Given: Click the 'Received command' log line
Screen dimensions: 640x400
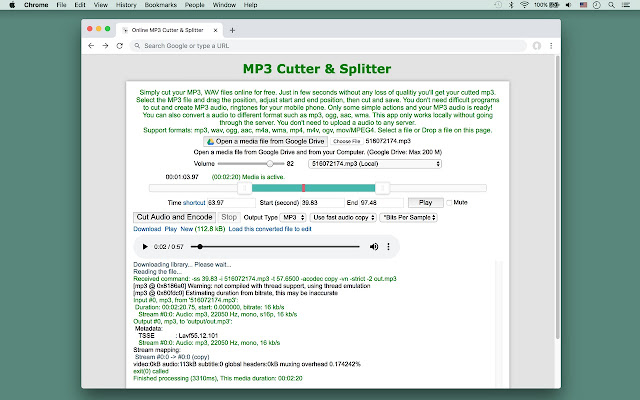Looking at the screenshot, I should (265, 279).
